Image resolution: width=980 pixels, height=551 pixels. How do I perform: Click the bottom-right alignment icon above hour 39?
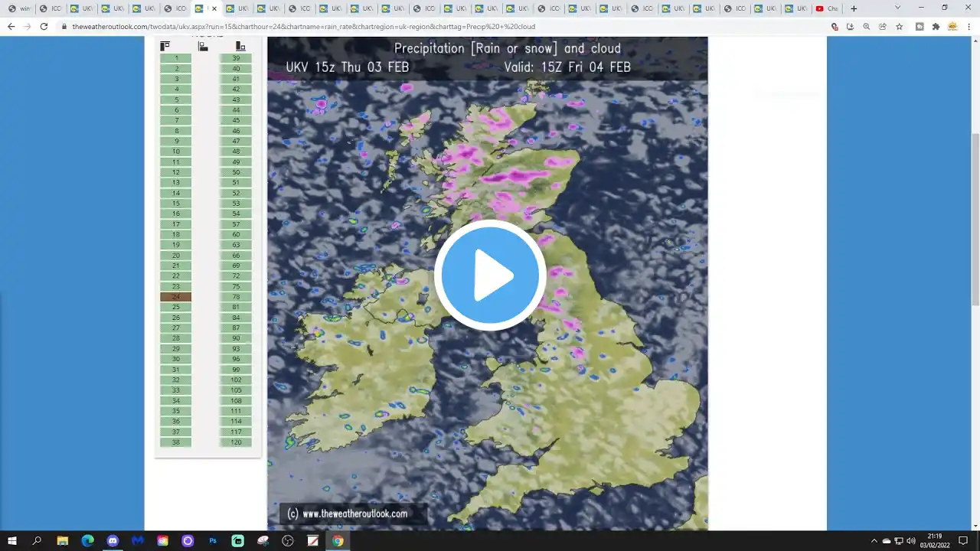pos(240,47)
